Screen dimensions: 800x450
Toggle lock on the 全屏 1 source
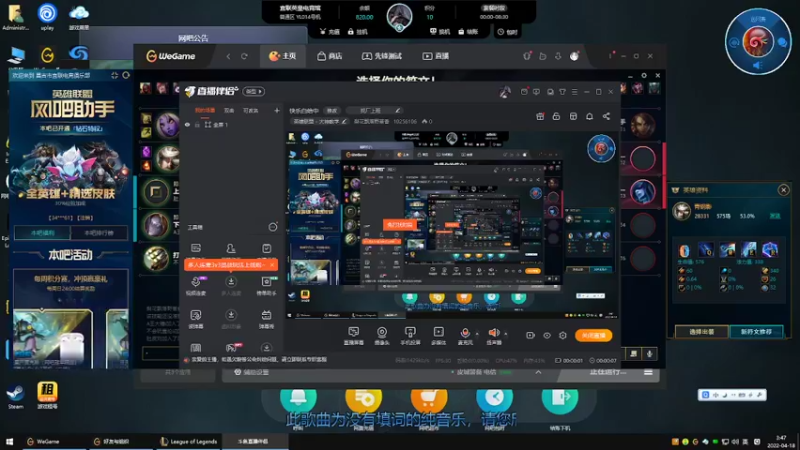click(197, 124)
